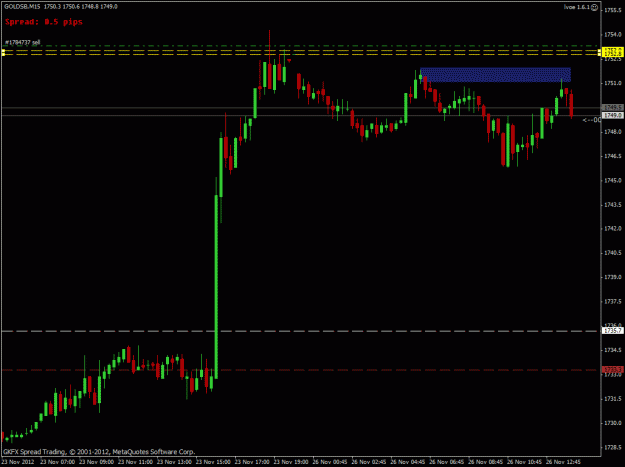Click the 1728.5 price axis value
The image size is (625, 467).
tap(613, 447)
